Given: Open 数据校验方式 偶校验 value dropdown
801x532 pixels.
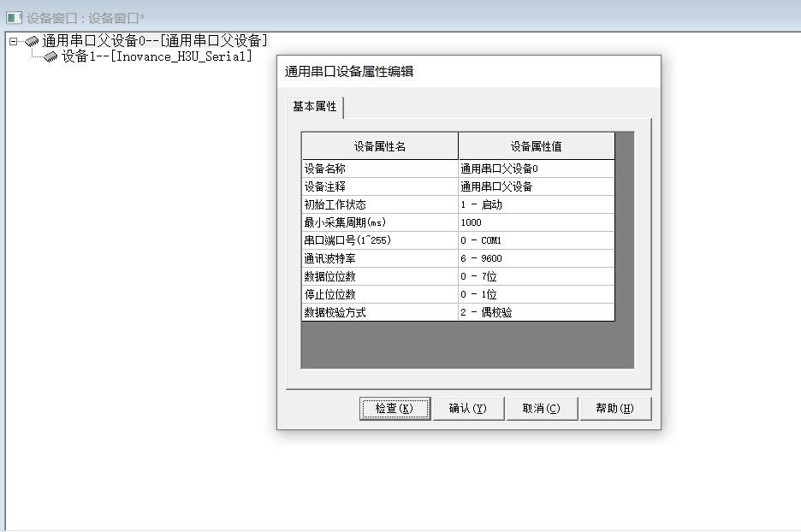Looking at the screenshot, I should 536,312.
